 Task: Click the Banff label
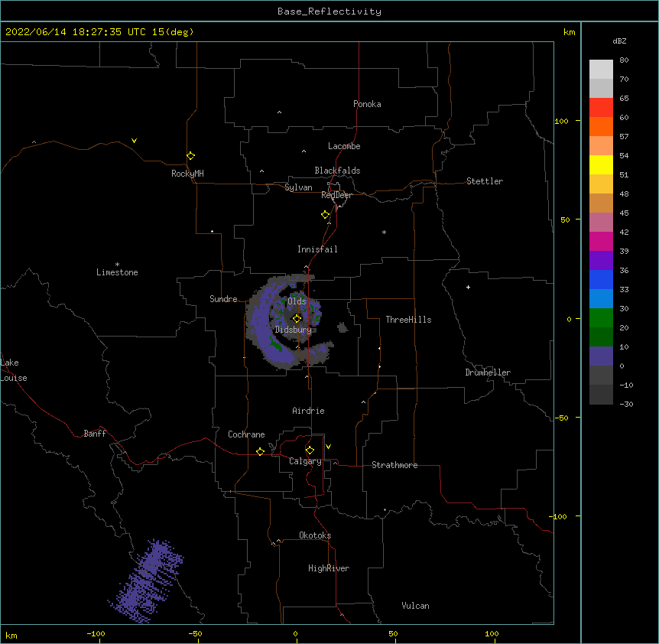(x=95, y=434)
